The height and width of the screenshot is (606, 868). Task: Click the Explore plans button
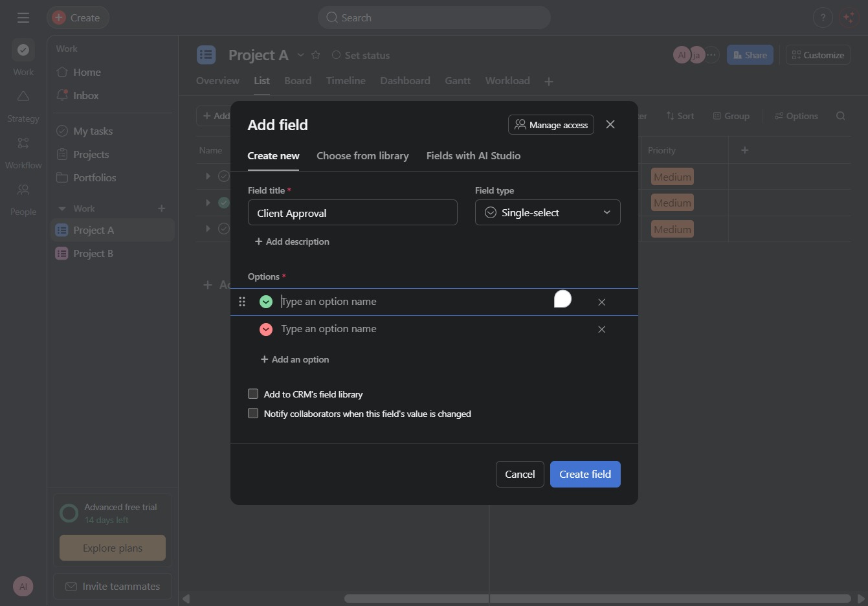(113, 548)
